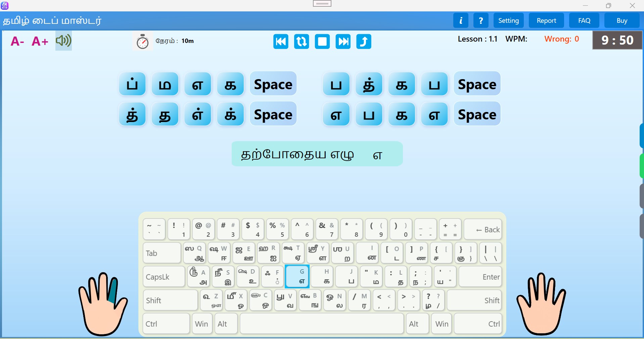Viewport: 644px width, 339px height.
Task: Click the 'Lesson : 1.1' label
Action: tap(477, 39)
